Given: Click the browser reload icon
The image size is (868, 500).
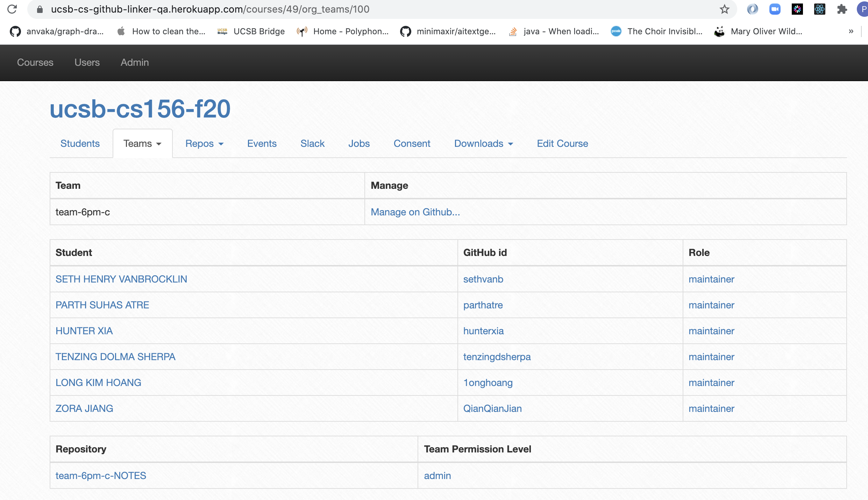Looking at the screenshot, I should coord(12,9).
